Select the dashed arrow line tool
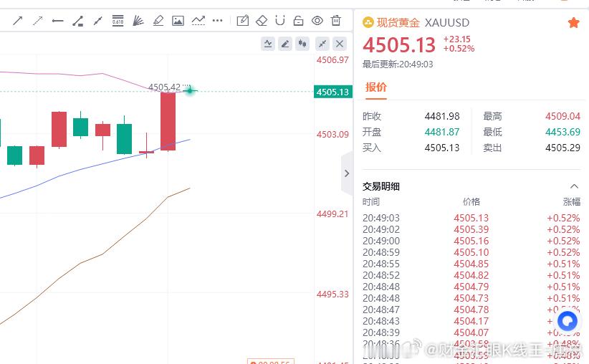The height and width of the screenshot is (364, 589). [37, 21]
